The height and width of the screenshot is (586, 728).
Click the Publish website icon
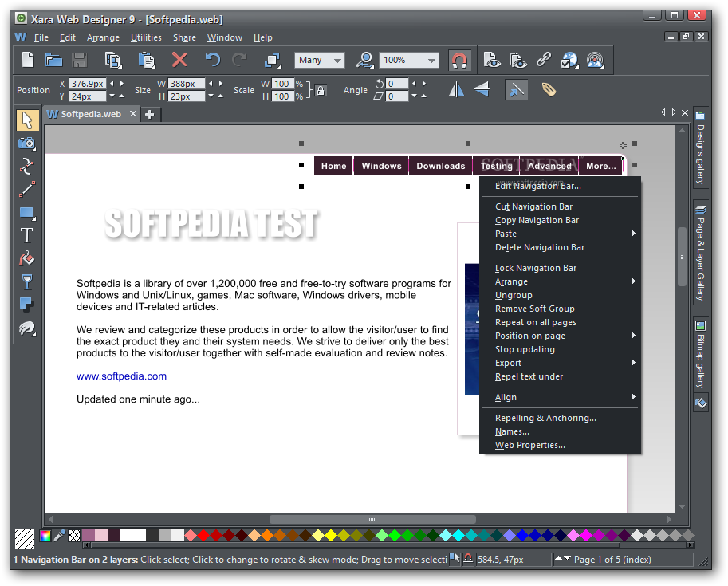click(596, 60)
